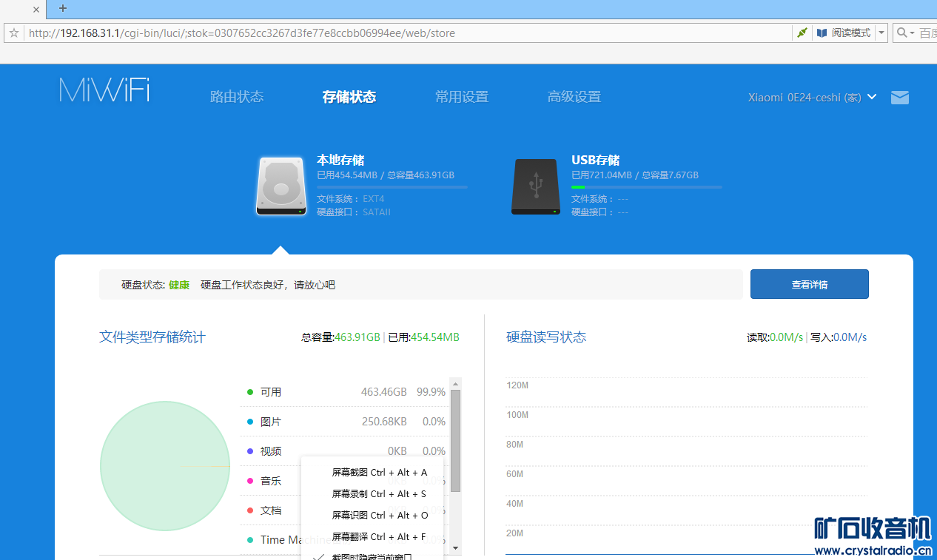
Task: Click the 读取:0.0M/s read speed
Action: [x=775, y=337]
